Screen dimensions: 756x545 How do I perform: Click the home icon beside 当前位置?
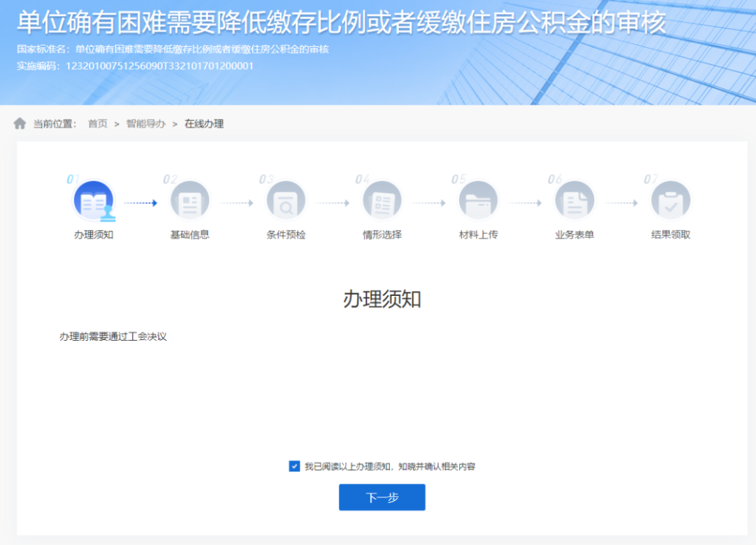click(20, 123)
